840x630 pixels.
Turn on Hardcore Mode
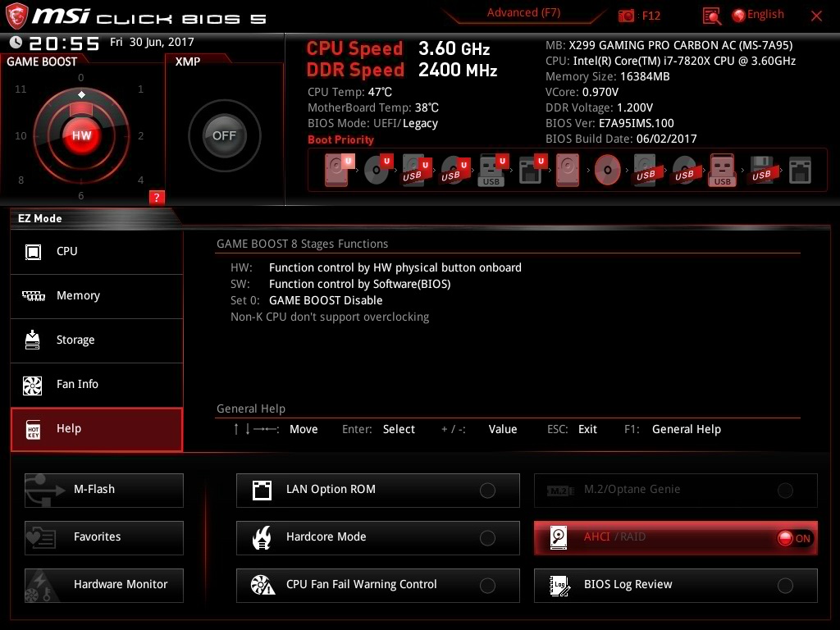(x=487, y=538)
